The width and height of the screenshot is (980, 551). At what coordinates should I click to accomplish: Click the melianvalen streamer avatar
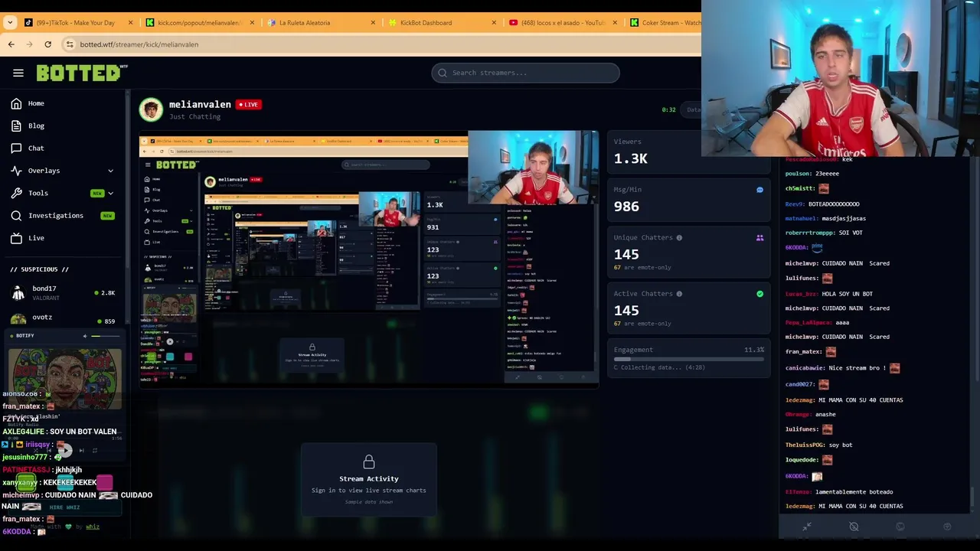(x=151, y=109)
